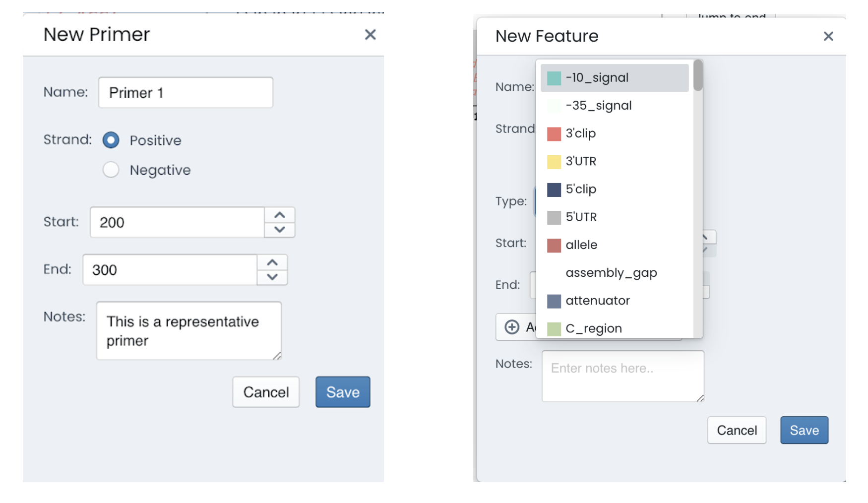Decrease the primer Start value
The width and height of the screenshot is (868, 503).
(280, 230)
